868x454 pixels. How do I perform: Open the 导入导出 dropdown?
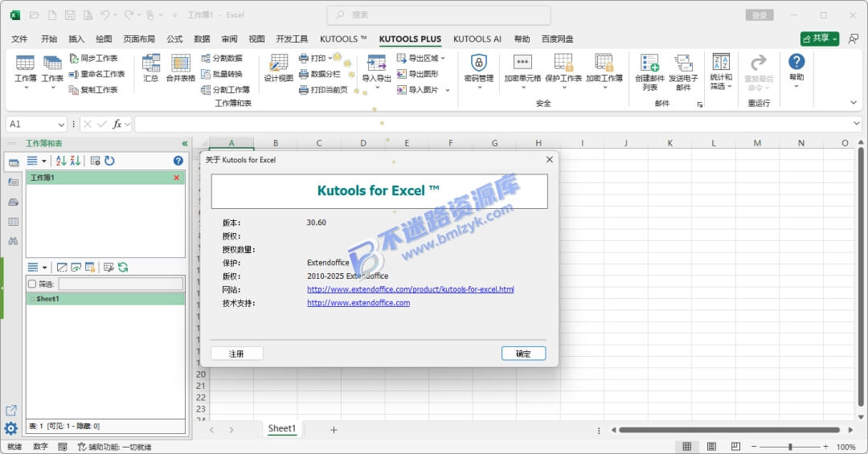pos(376,72)
